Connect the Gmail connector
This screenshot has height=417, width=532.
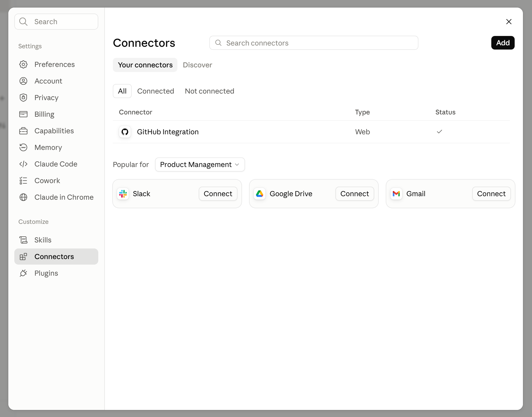491,194
